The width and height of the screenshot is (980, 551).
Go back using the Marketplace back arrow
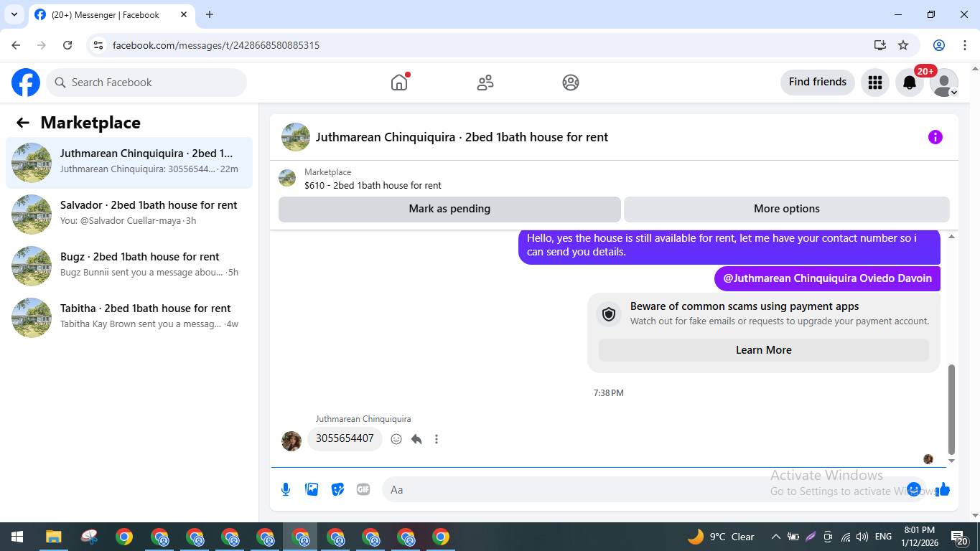coord(23,123)
